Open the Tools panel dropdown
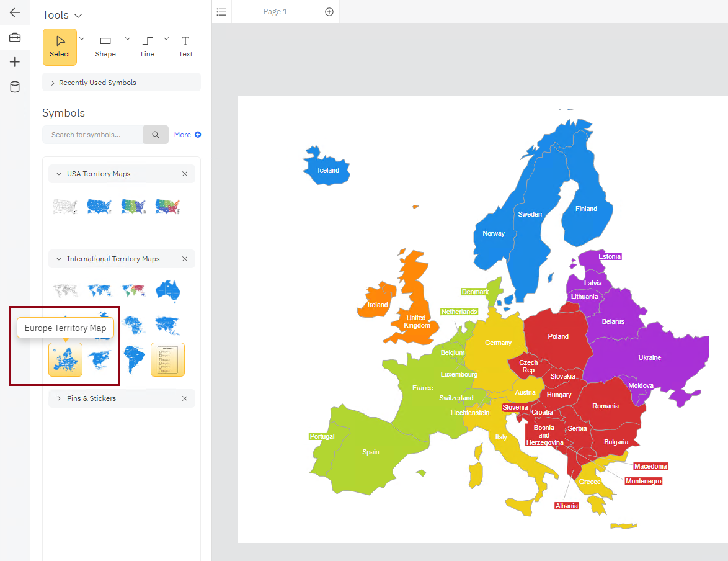This screenshot has width=728, height=561. (x=78, y=14)
